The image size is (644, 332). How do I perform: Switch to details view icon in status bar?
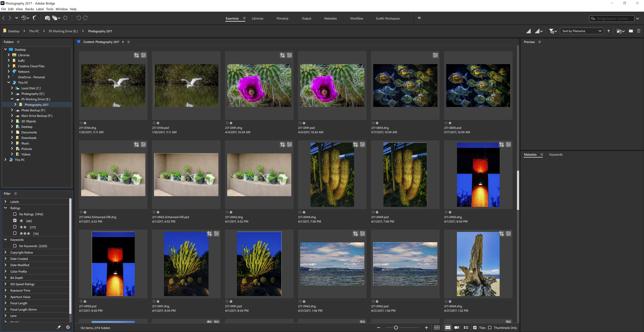click(x=457, y=327)
